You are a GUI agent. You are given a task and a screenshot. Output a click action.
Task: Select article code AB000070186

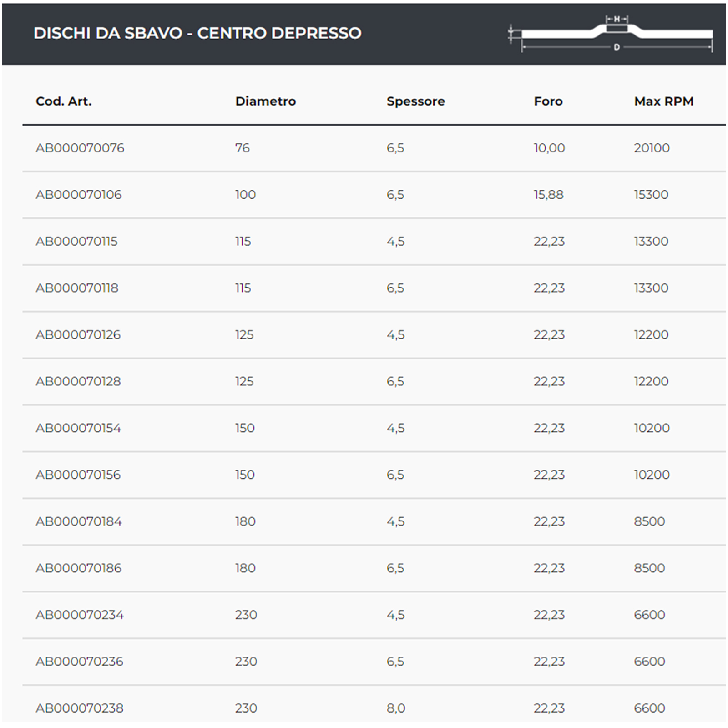click(79, 568)
